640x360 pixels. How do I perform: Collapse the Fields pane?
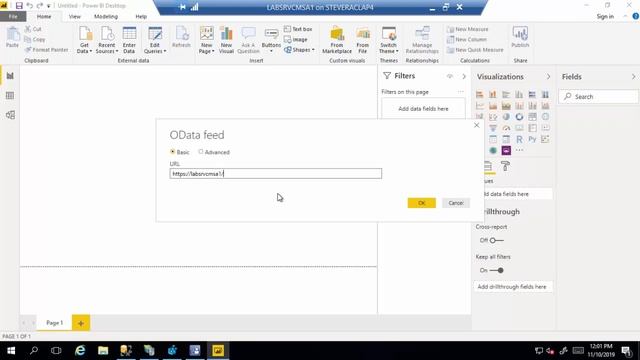pos(633,76)
